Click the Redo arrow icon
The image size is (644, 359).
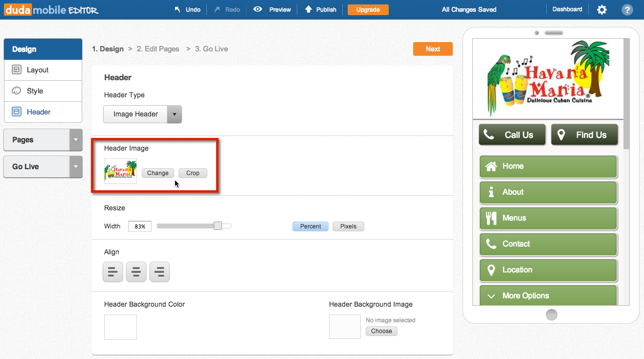click(217, 9)
